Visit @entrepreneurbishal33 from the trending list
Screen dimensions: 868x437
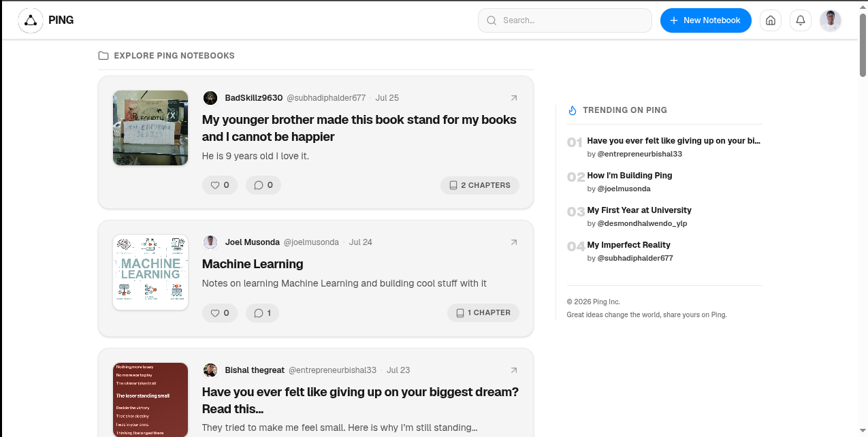click(640, 155)
